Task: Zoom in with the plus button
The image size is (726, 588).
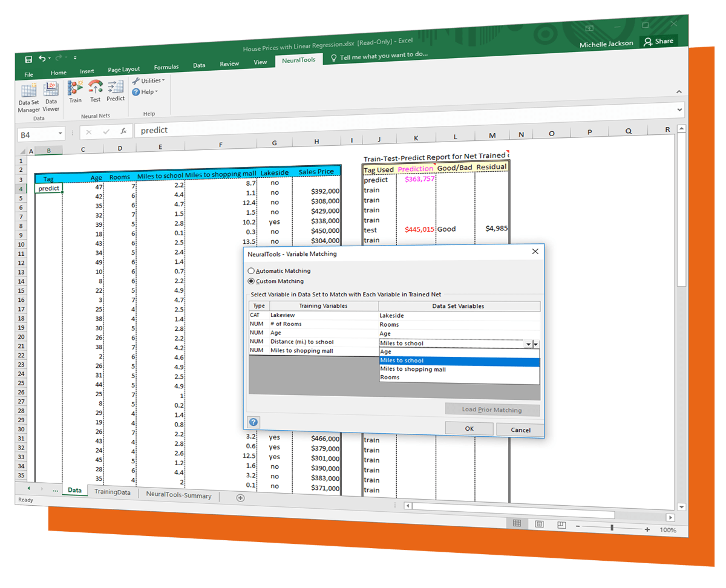Action: tap(647, 529)
